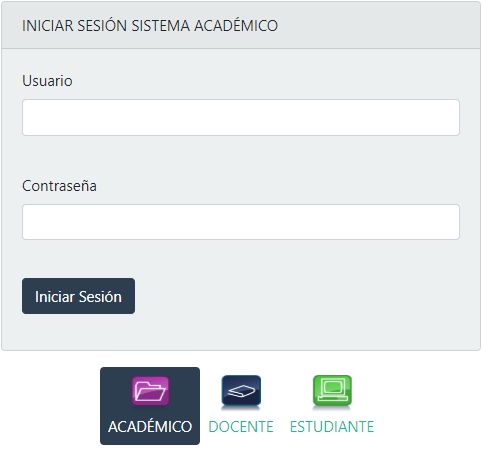Select the dark highlighted ACADÉMICO tile

(150, 406)
